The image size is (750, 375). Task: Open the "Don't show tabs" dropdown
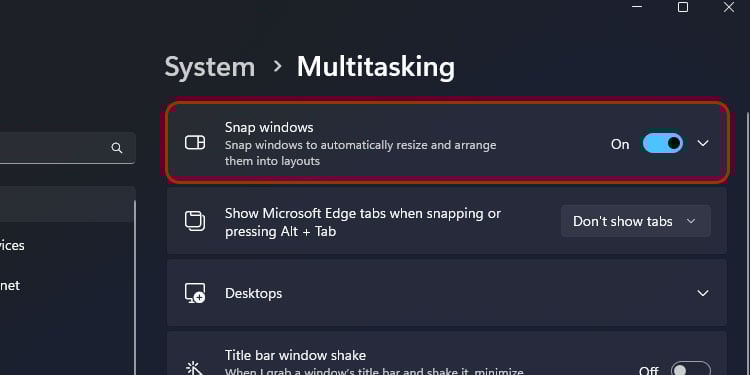pos(636,221)
